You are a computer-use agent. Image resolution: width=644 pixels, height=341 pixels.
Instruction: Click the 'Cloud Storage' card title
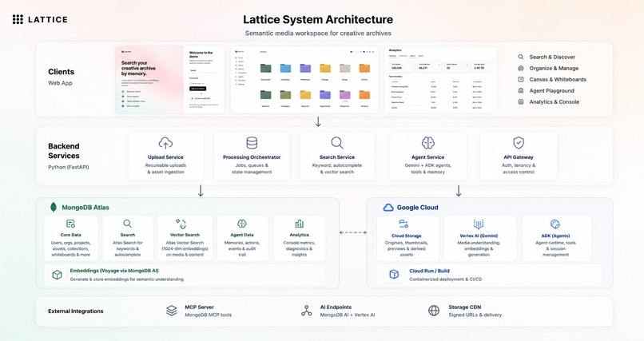(x=407, y=236)
